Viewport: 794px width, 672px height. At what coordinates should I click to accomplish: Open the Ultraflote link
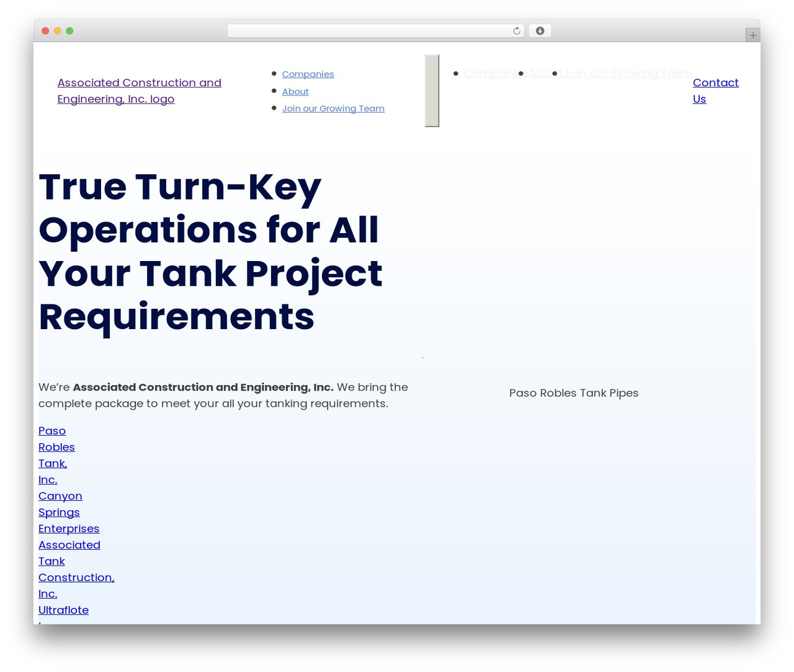point(63,610)
